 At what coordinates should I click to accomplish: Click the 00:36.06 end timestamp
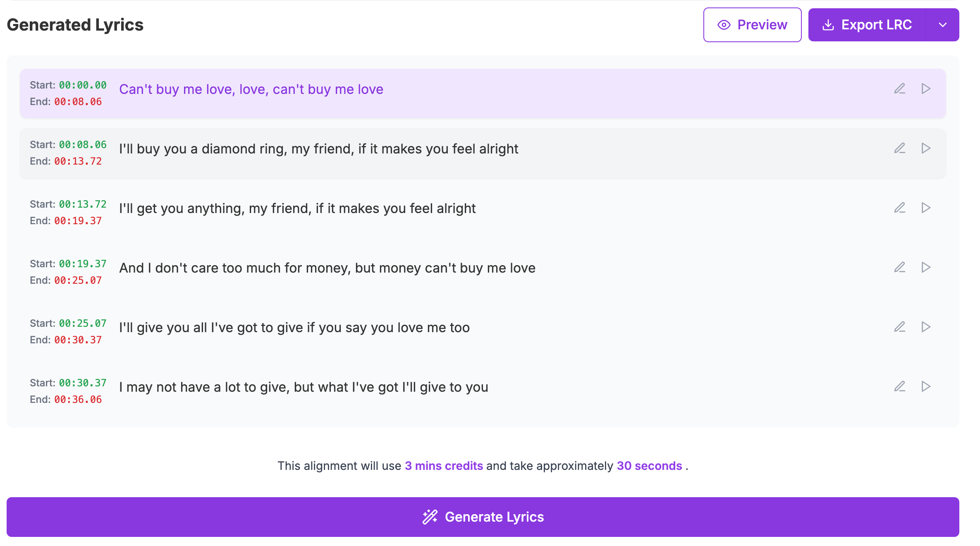[x=78, y=400]
